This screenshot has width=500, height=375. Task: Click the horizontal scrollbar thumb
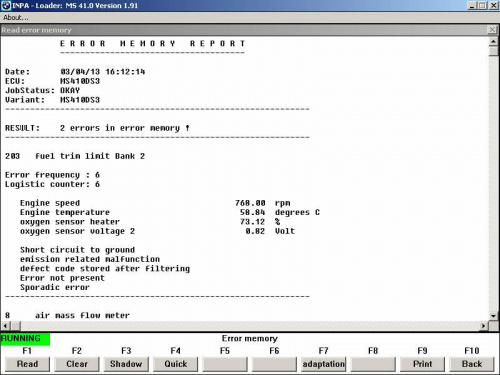(16, 326)
